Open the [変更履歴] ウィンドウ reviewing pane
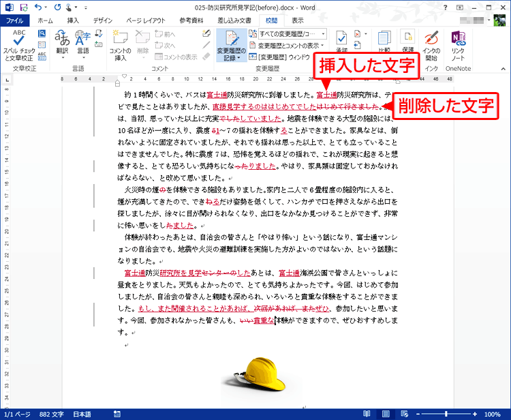The image size is (511, 420). [x=279, y=57]
